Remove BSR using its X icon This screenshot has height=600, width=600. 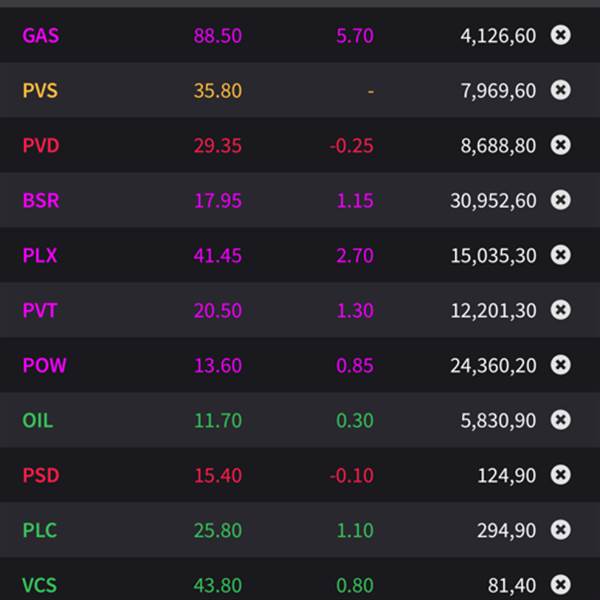(561, 201)
